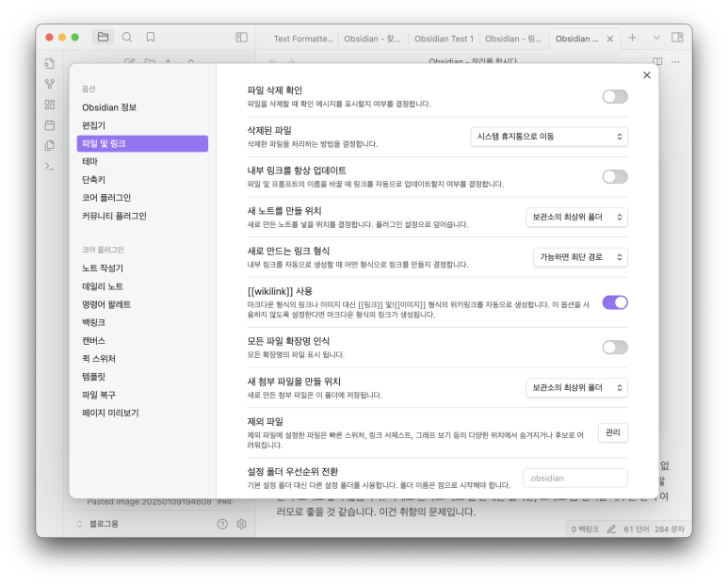Close the settings dialog

point(647,75)
